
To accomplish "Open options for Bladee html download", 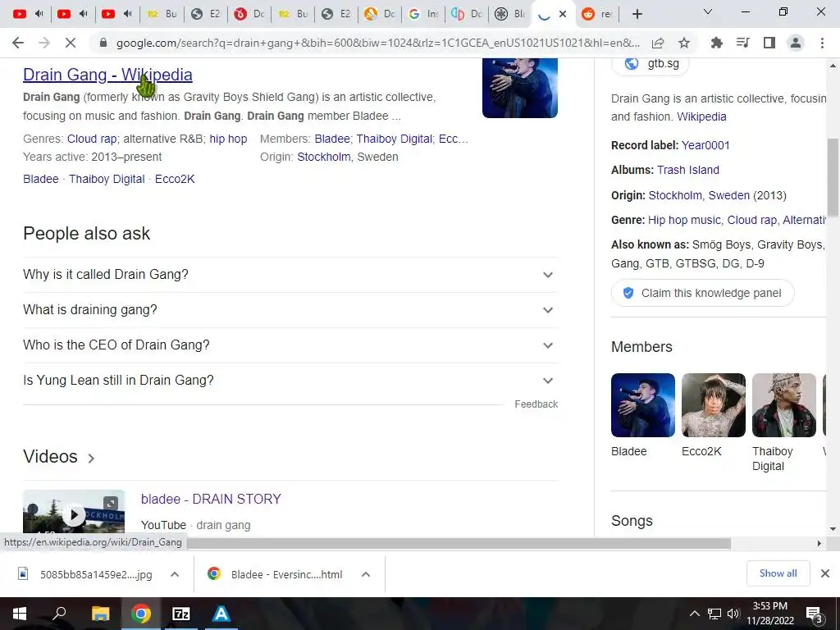I will pos(366,574).
